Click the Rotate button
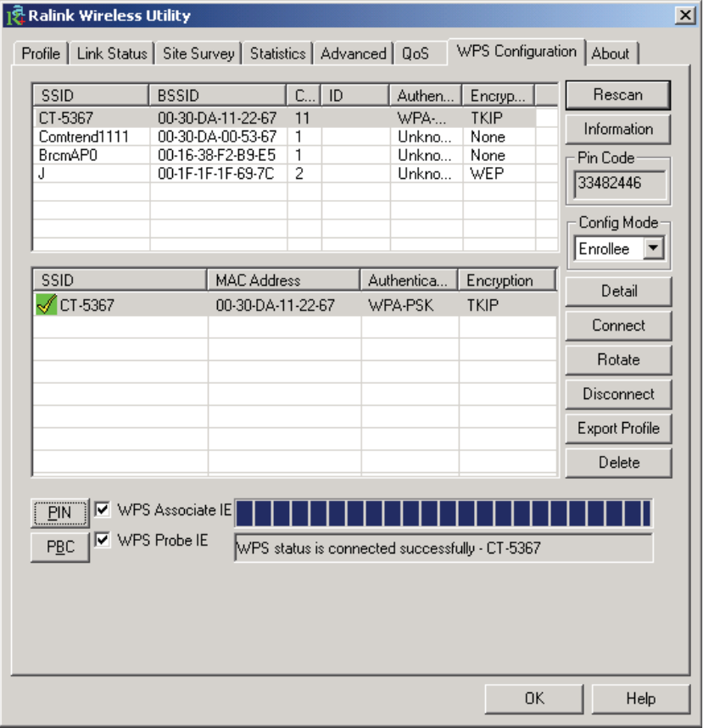 [618, 360]
